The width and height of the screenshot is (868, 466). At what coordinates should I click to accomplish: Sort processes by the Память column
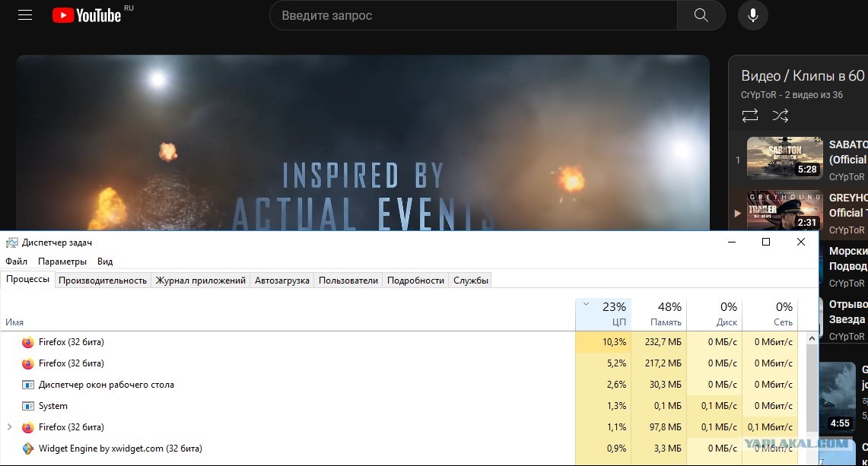[x=659, y=315]
